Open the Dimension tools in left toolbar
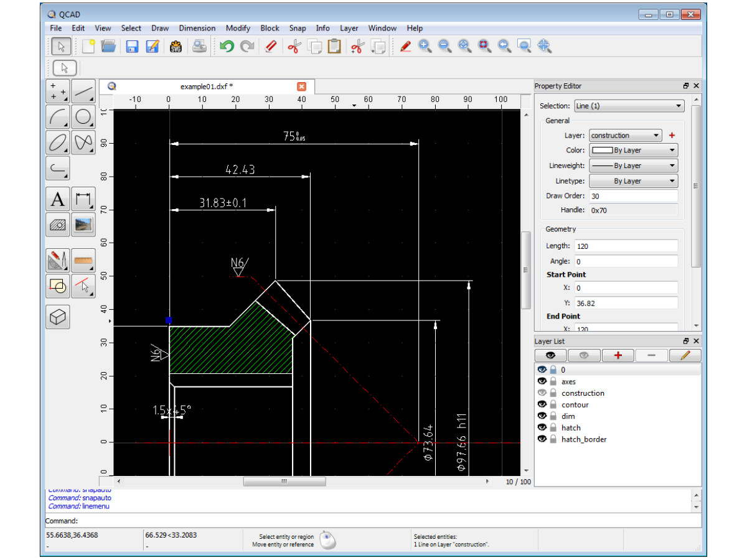Image resolution: width=747 pixels, height=560 pixels. point(83,200)
